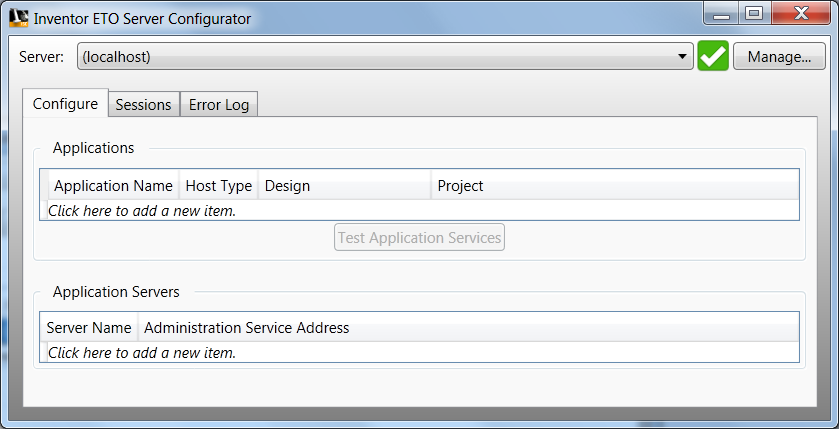Screen dimensions: 839x429
Task: Switch to the Configure tab
Action: (x=65, y=104)
